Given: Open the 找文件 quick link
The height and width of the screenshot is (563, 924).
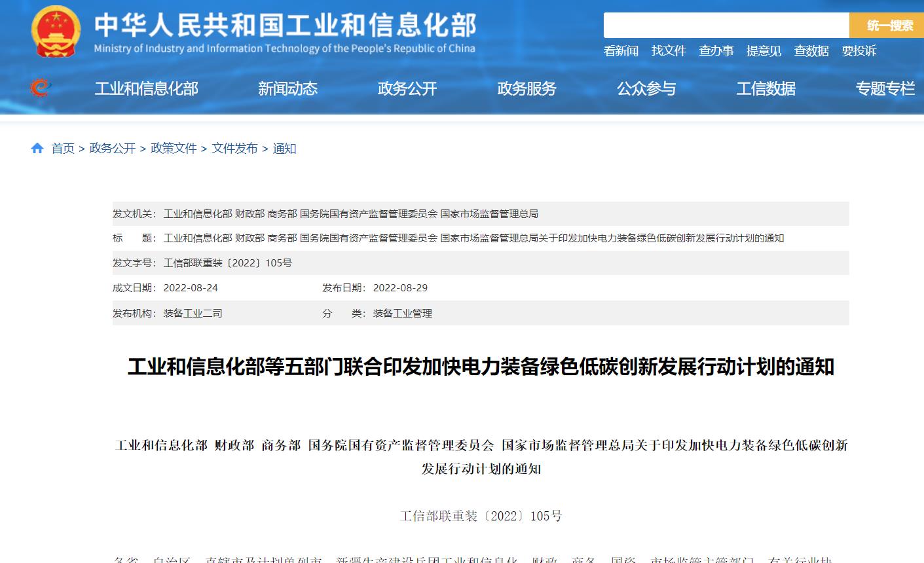Looking at the screenshot, I should (669, 51).
